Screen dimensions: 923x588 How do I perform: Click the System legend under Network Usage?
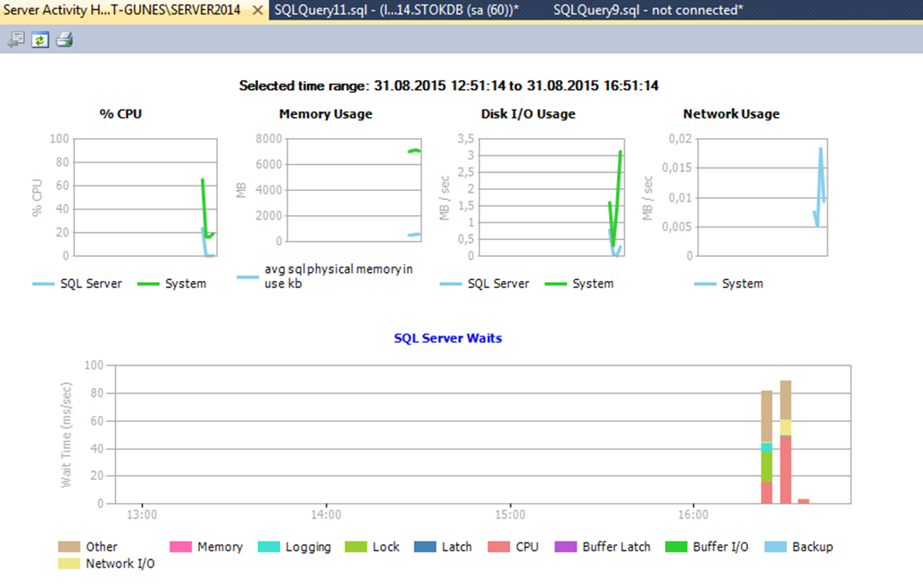coord(728,284)
